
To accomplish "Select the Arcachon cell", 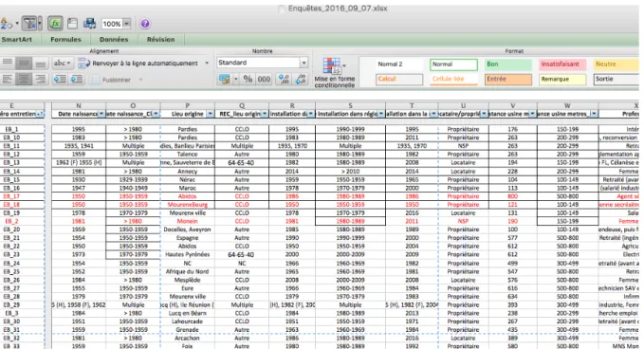I will [x=187, y=338].
